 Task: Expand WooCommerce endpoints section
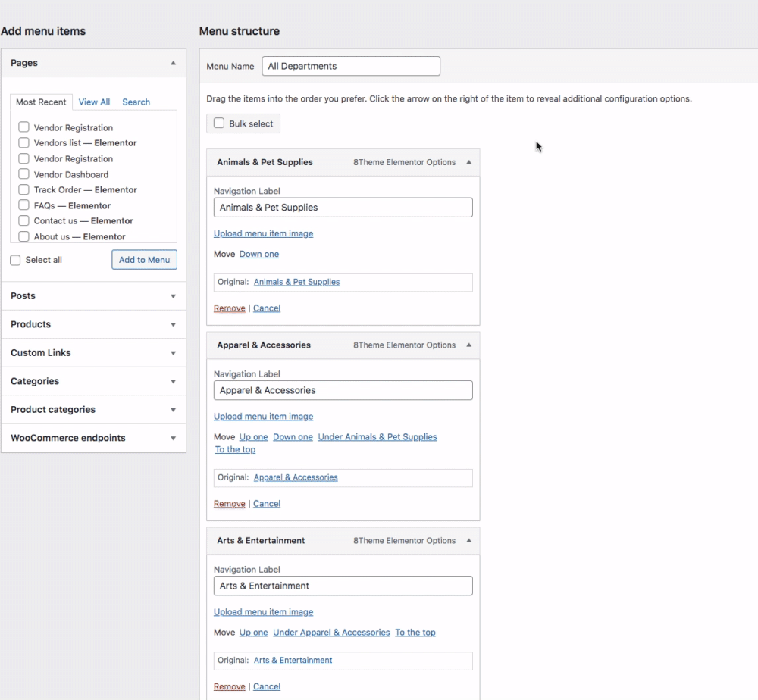173,438
